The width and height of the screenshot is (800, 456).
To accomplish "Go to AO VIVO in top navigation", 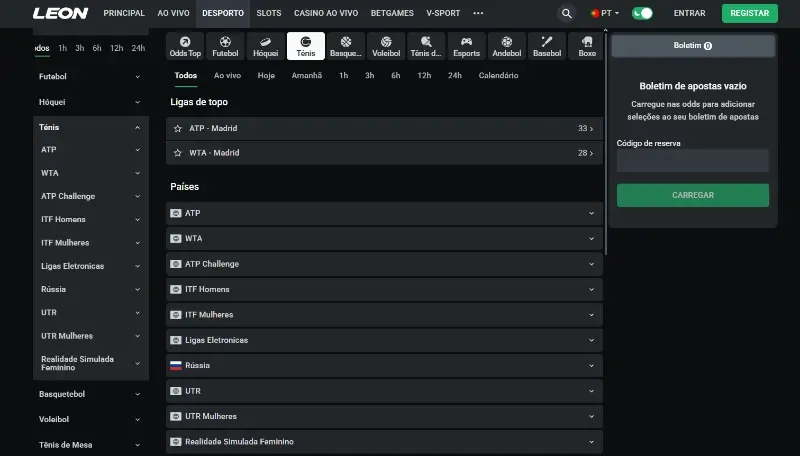I will [173, 13].
